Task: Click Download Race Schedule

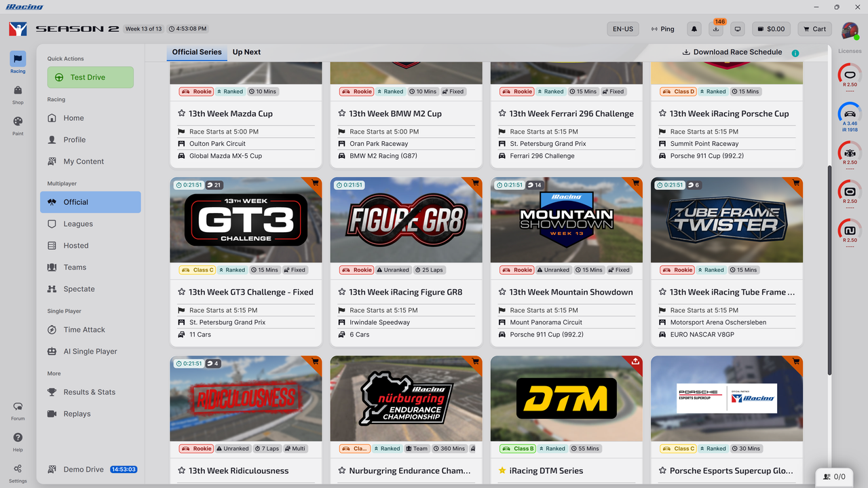Action: [732, 52]
